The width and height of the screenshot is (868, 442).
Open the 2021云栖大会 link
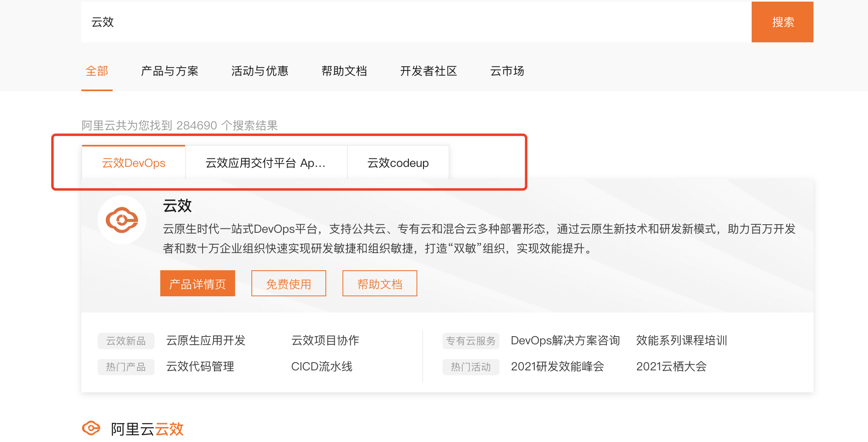pyautogui.click(x=671, y=367)
